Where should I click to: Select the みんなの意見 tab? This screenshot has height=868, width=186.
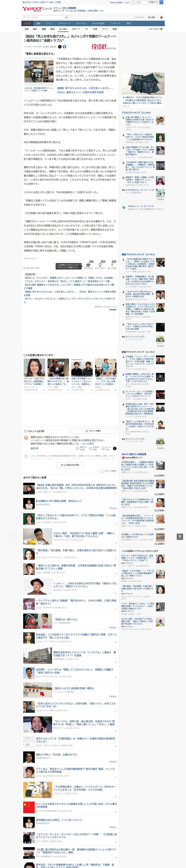[98, 24]
